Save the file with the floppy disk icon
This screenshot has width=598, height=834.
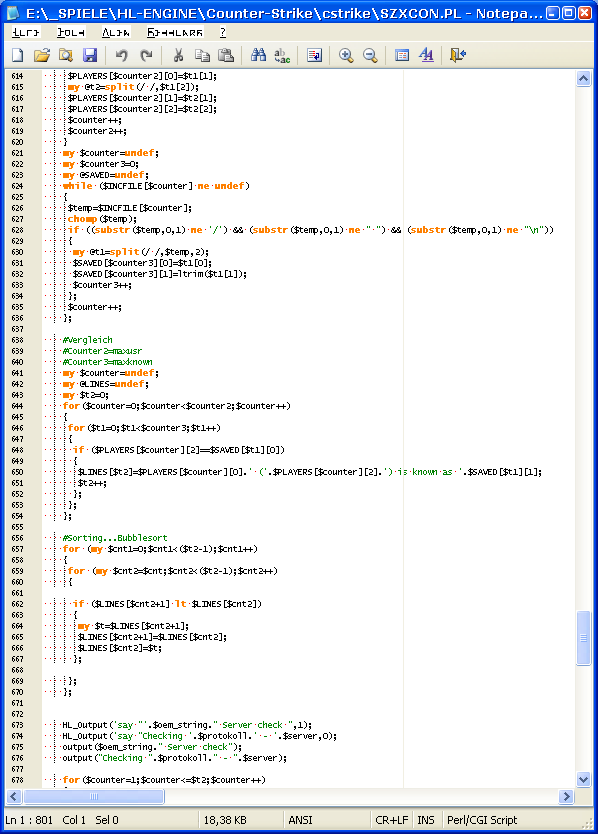point(90,55)
